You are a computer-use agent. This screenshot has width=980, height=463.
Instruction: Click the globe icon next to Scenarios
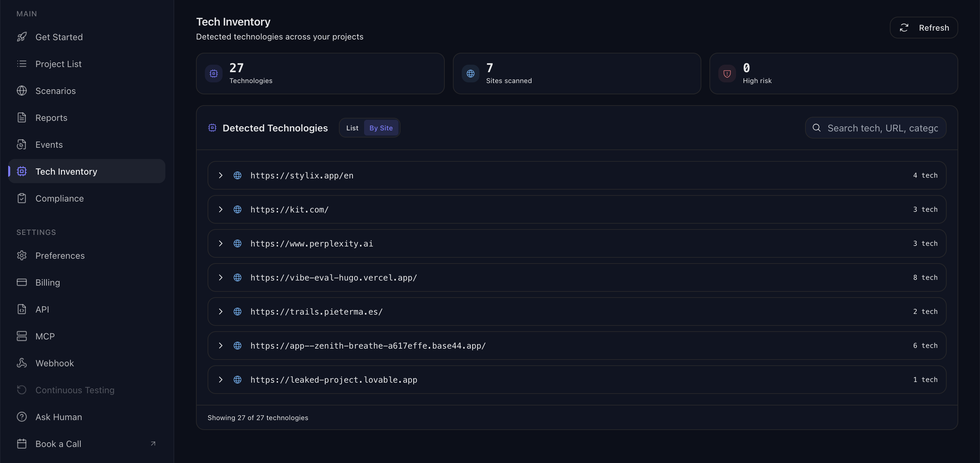coord(22,91)
